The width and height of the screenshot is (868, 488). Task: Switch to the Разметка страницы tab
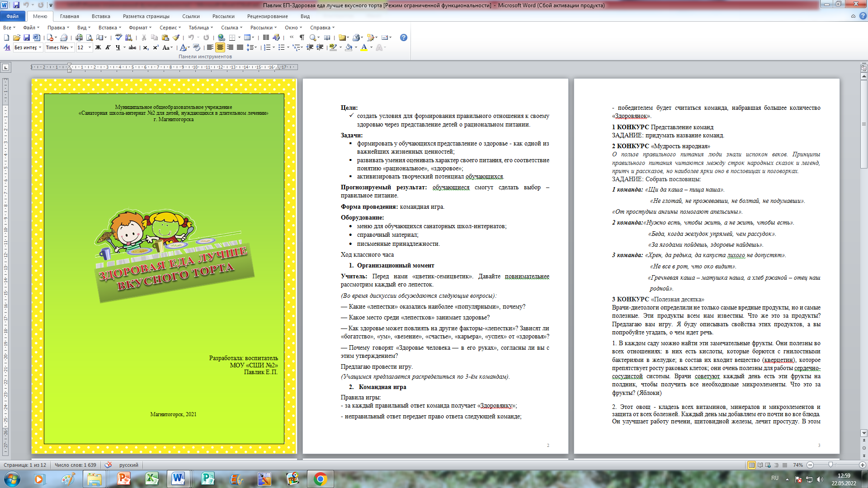point(146,16)
